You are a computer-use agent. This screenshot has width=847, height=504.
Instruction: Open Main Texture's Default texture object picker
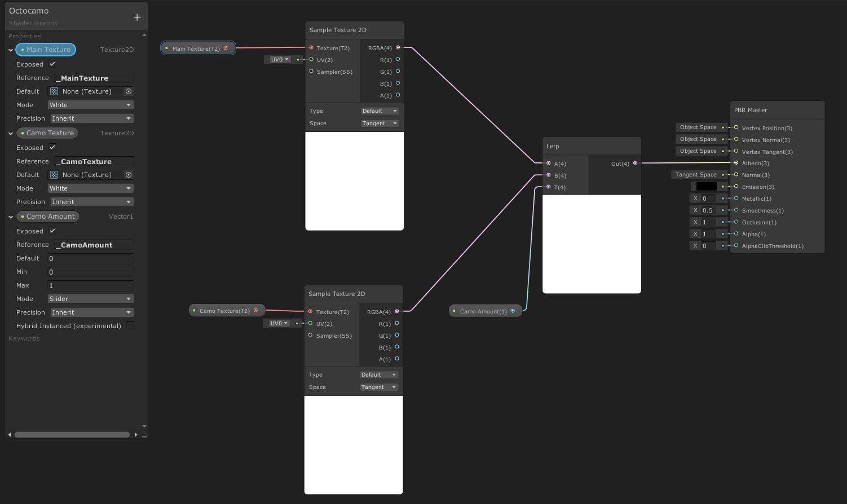coord(129,91)
